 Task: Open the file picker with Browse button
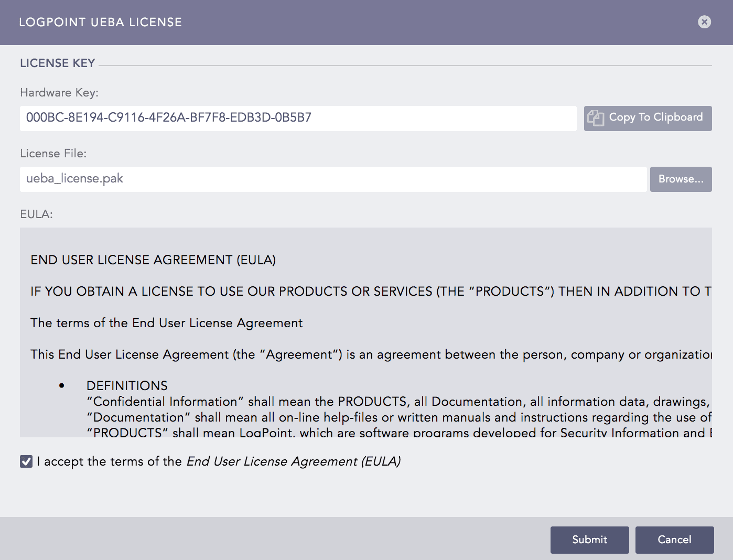(681, 179)
